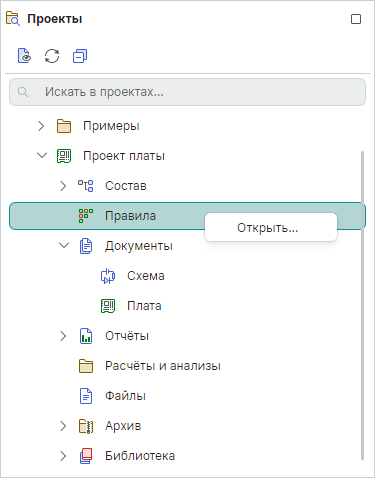Click the Плата board document icon

(x=108, y=306)
